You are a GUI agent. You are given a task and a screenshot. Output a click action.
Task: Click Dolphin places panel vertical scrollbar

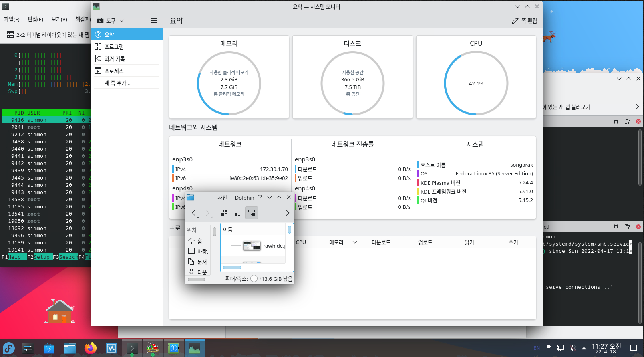215,232
